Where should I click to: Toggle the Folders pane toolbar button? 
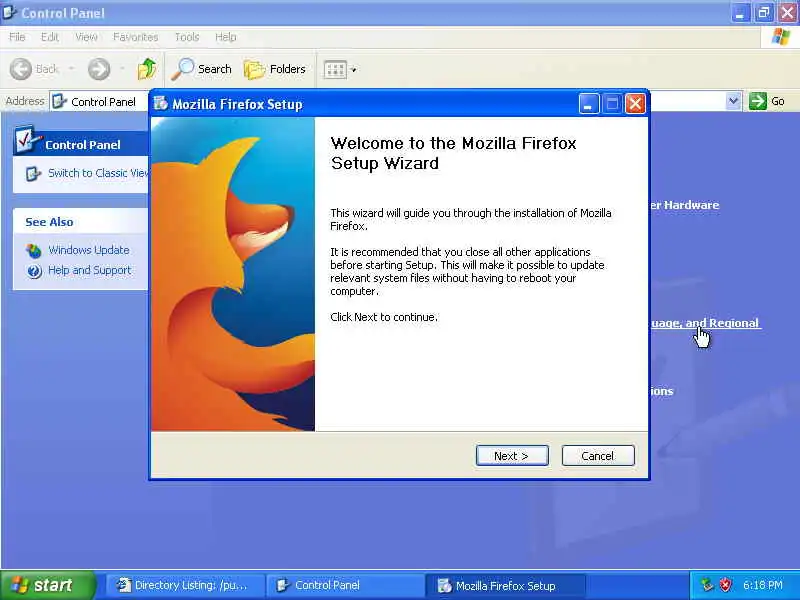[274, 69]
